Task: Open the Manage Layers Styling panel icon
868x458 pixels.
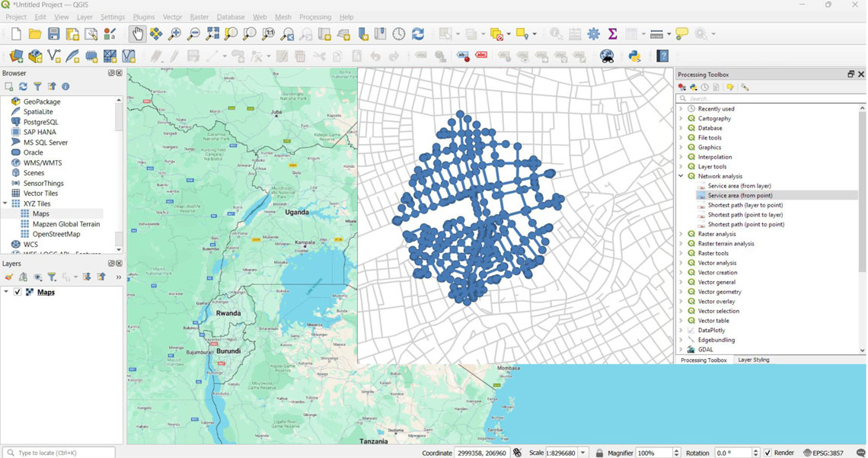Action: tap(9, 277)
